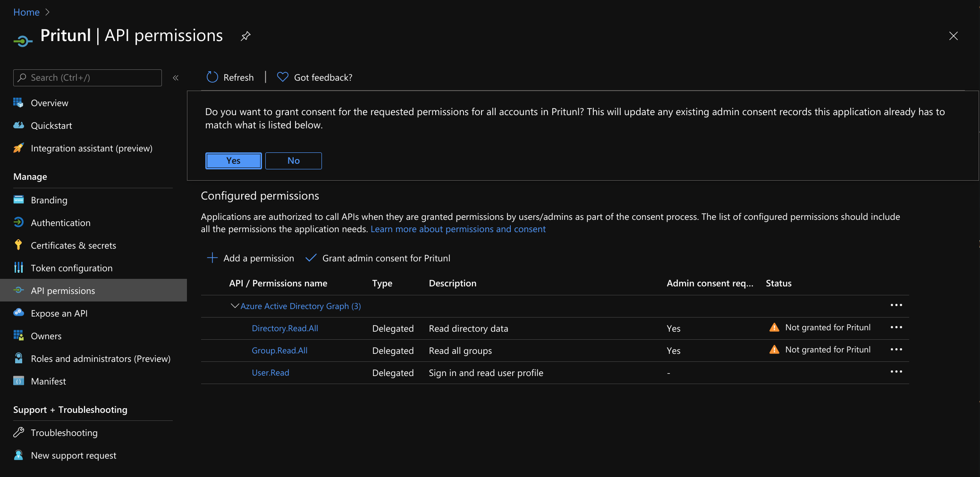The width and height of the screenshot is (980, 477).
Task: Click the search magnifier icon
Action: pos(22,77)
